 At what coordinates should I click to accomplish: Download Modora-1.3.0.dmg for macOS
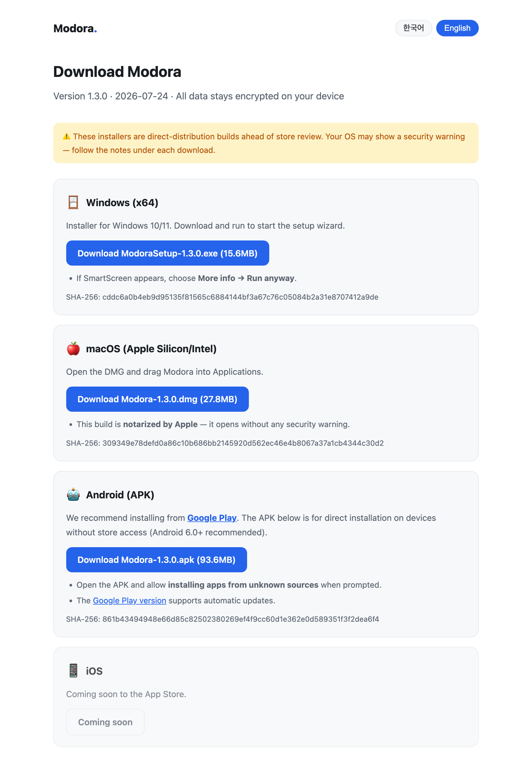coord(157,399)
